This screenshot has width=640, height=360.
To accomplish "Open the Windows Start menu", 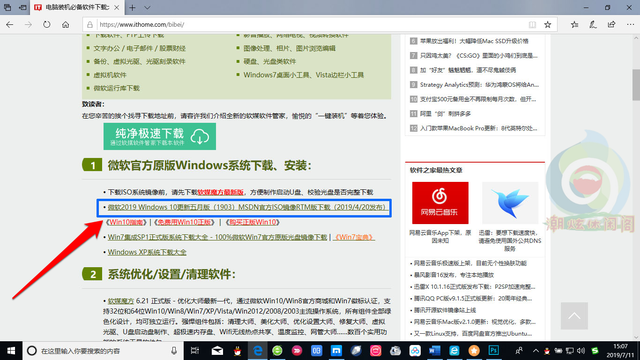I will click(x=11, y=351).
